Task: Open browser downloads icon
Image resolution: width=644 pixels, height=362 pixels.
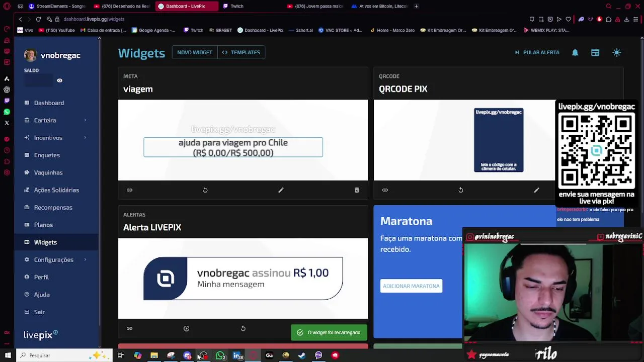Action: [626, 19]
